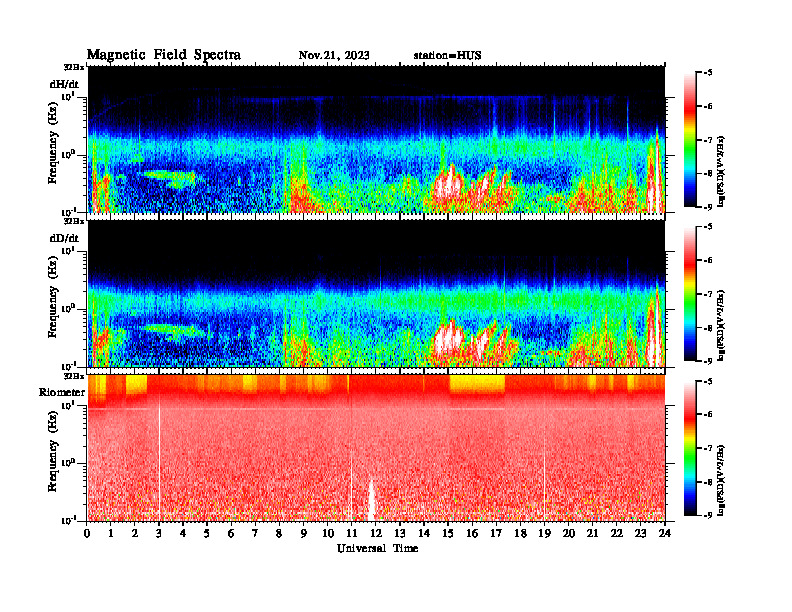The width and height of the screenshot is (792, 612).
Task: Click hour tick label "14" on time axis
Action: click(424, 533)
